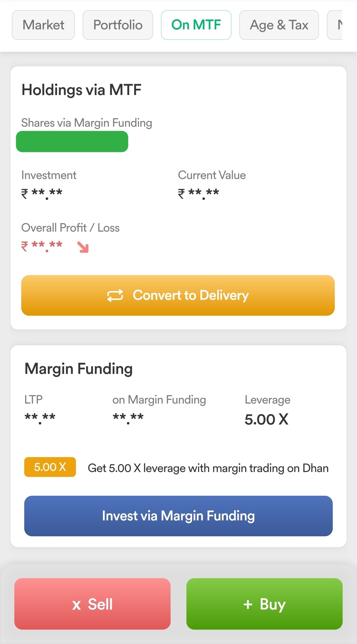Select the On MTF tab
The image size is (357, 644).
[x=196, y=25]
